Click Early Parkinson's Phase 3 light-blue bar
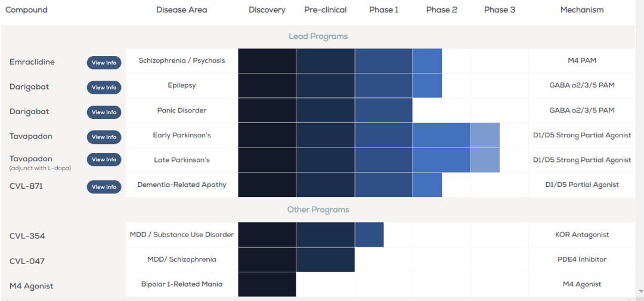The height and width of the screenshot is (301, 644). tap(485, 136)
